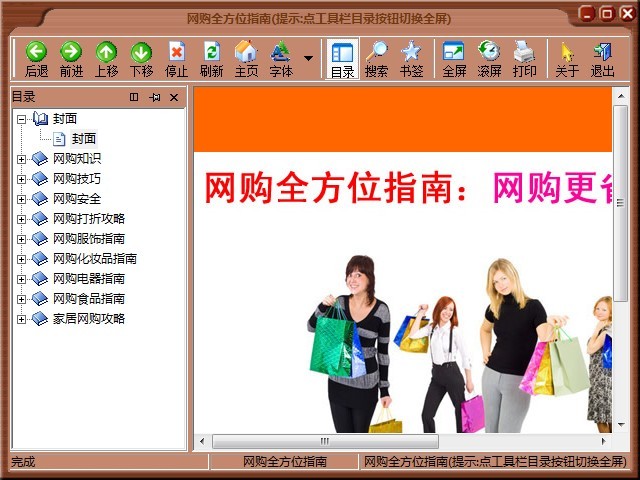Select 网购电器指南 chapter
Image resolution: width=640 pixels, height=480 pixels.
[x=89, y=279]
